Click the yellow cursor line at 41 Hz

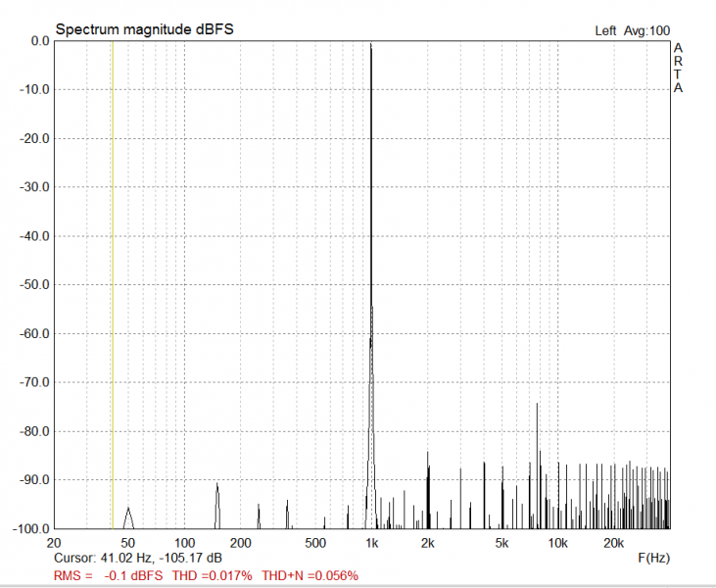click(x=113, y=284)
